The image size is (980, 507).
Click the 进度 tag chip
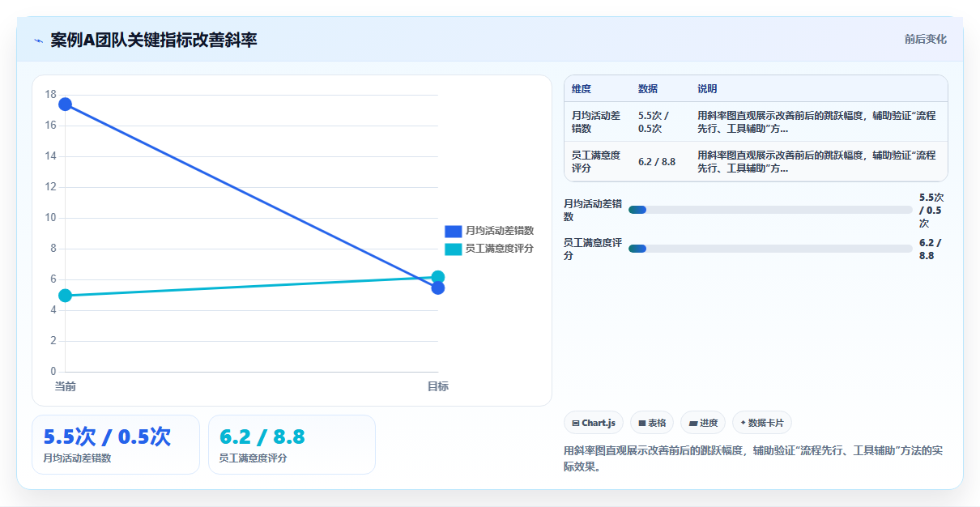(x=703, y=423)
